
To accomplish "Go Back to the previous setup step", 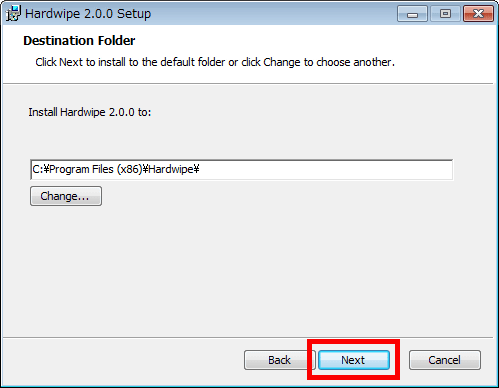I will pyautogui.click(x=279, y=360).
